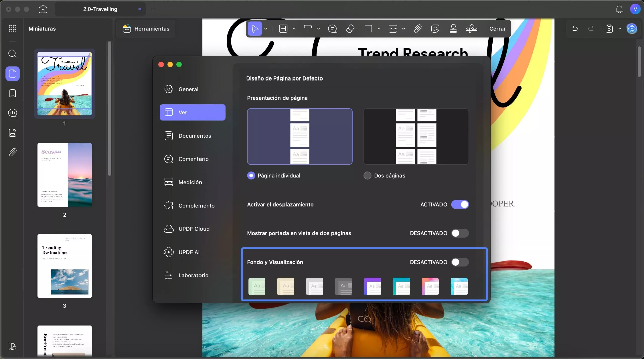644x359 pixels.
Task: Expand the highlight tool dropdown arrow
Action: click(x=294, y=29)
